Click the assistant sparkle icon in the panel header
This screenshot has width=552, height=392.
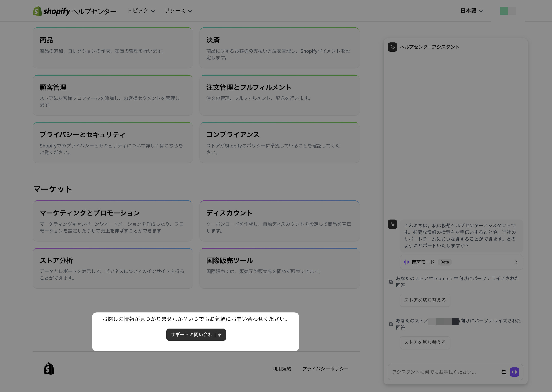pos(392,47)
